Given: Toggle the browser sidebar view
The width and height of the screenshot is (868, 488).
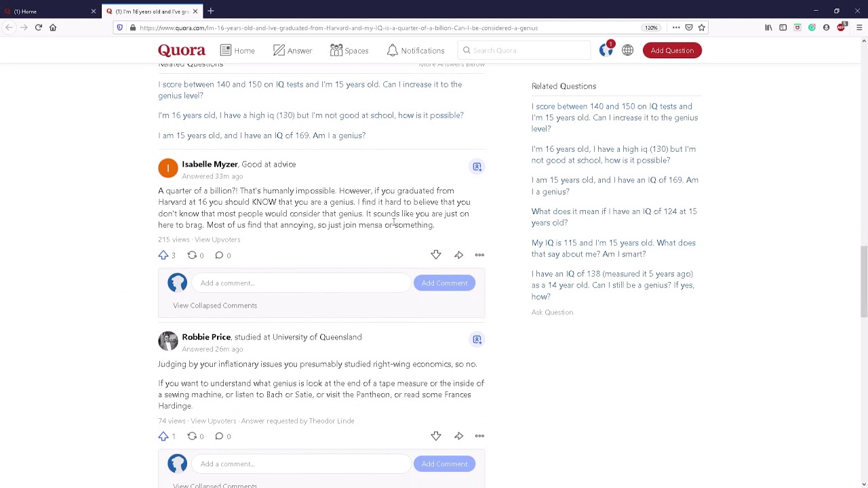Looking at the screenshot, I should click(783, 28).
